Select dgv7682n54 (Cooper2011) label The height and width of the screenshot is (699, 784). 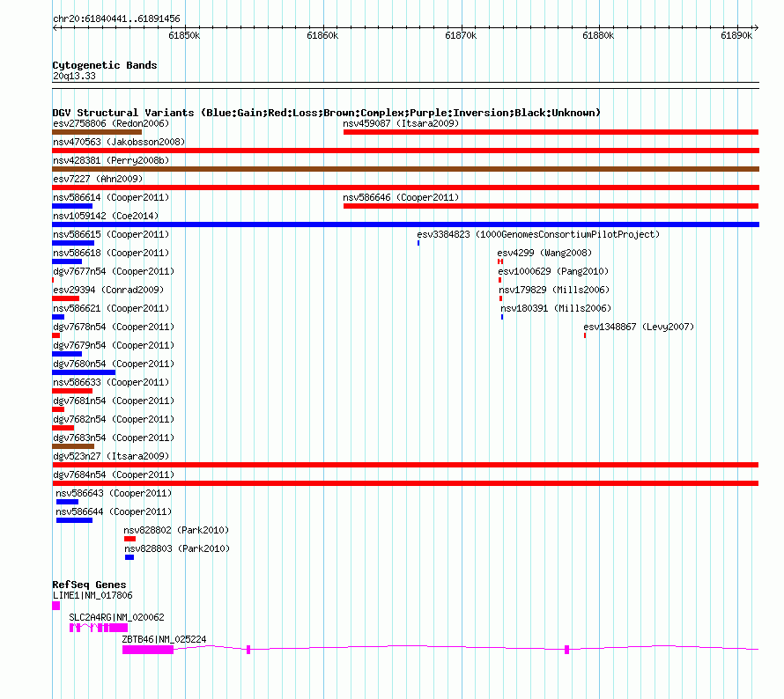tap(114, 419)
